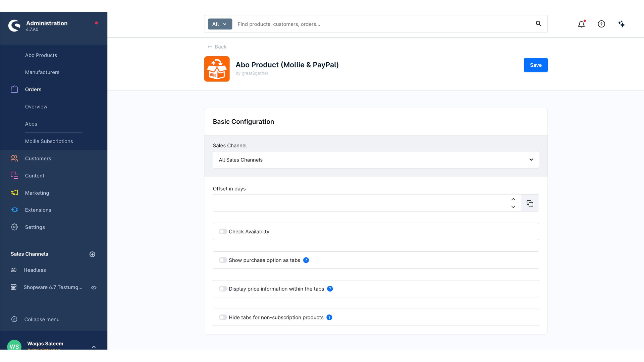Open the notifications bell
The width and height of the screenshot is (644, 362).
pos(581,24)
